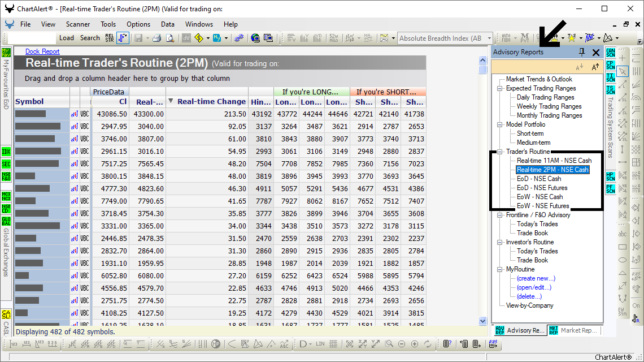Click the HP SCN scanner icon

point(610,176)
